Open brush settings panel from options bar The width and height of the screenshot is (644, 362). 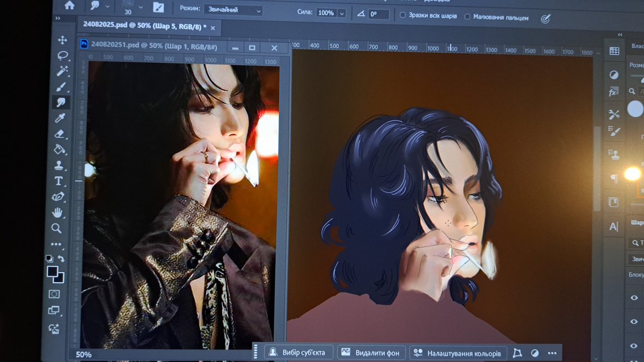(158, 8)
